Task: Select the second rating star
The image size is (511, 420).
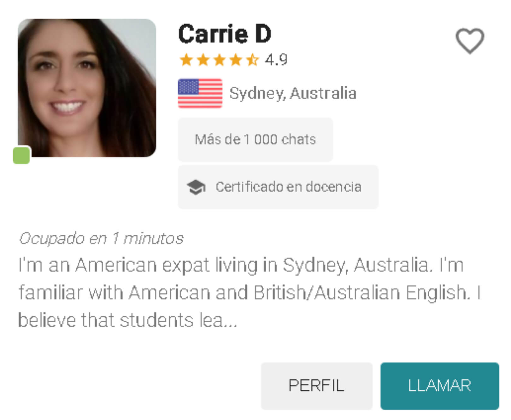Action: coord(203,60)
